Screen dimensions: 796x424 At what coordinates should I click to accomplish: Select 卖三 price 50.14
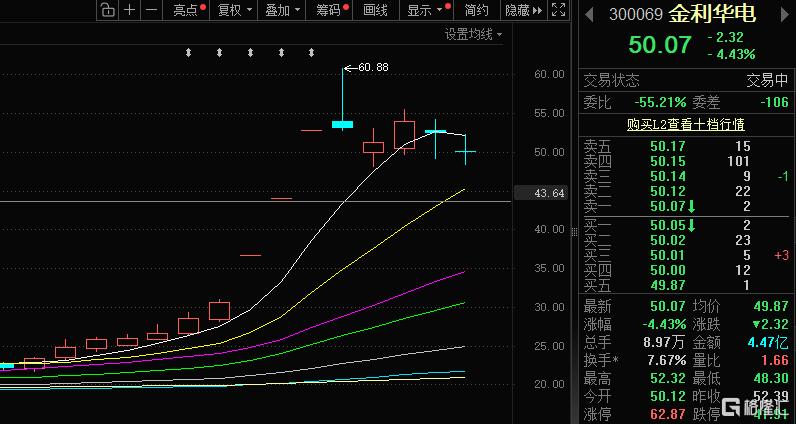coord(668,176)
